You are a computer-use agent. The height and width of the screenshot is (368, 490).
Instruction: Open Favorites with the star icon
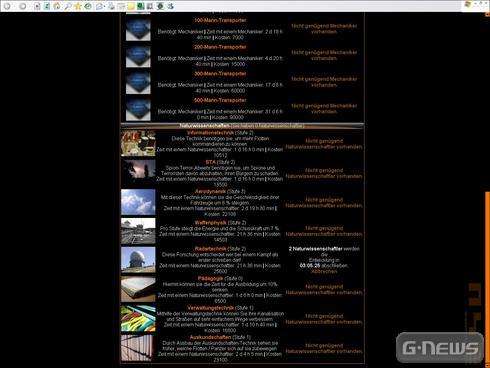click(x=78, y=6)
